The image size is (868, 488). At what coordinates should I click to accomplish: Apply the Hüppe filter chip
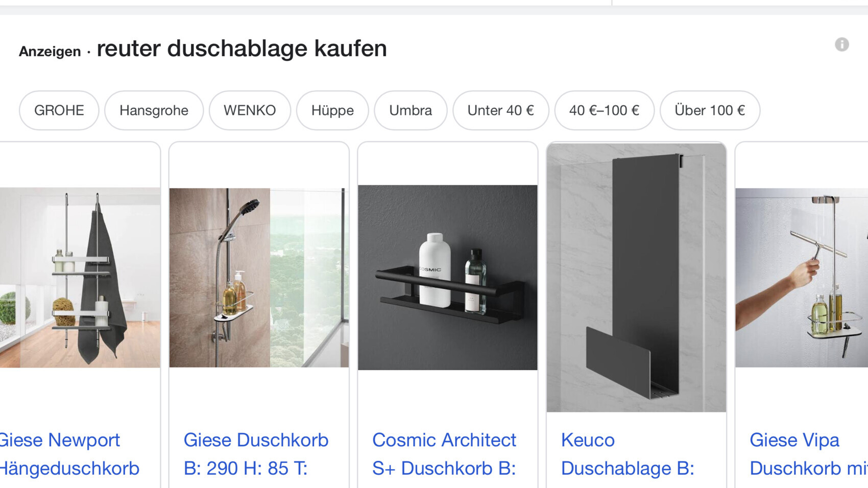332,110
